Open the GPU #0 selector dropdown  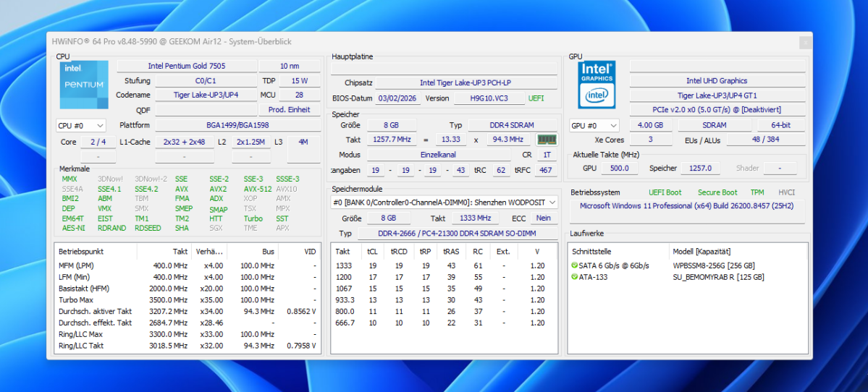[594, 126]
